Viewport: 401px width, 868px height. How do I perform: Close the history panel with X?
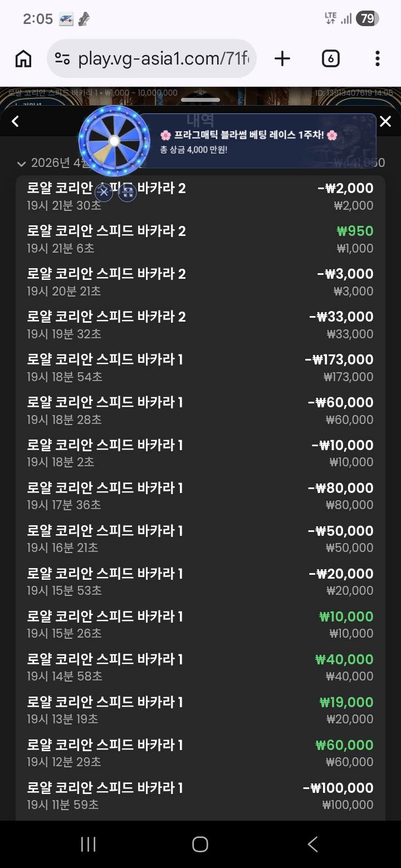click(385, 121)
